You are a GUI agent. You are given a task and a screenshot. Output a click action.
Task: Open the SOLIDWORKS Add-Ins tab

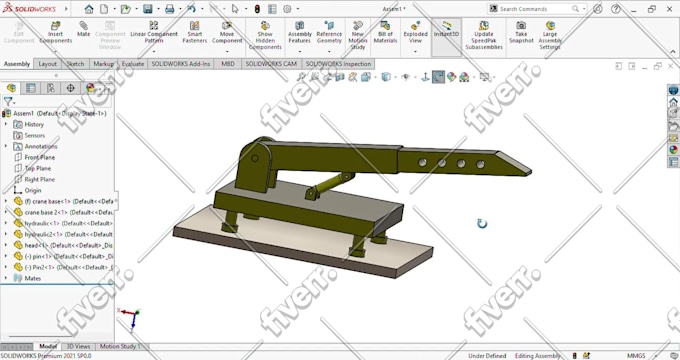click(x=181, y=64)
